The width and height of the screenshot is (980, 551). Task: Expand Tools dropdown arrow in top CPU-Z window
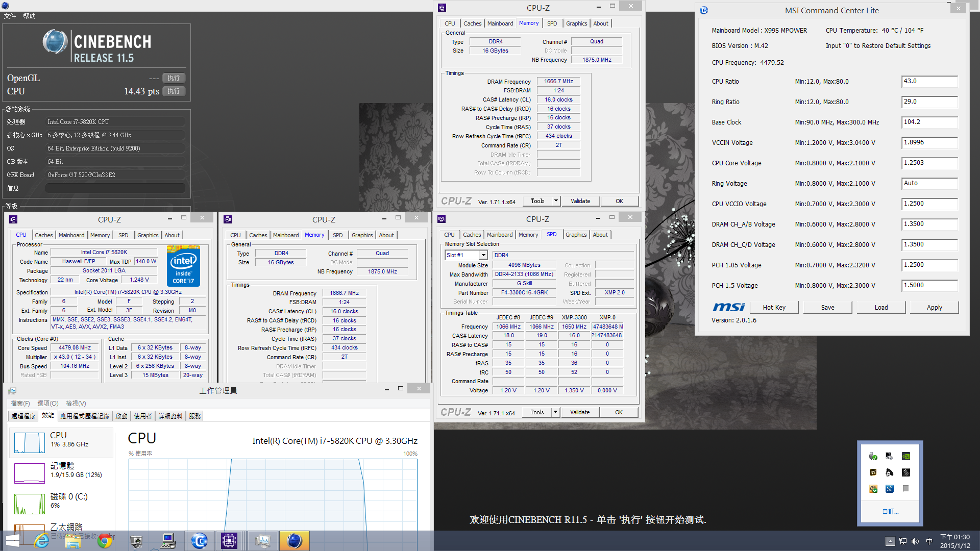[x=556, y=201]
